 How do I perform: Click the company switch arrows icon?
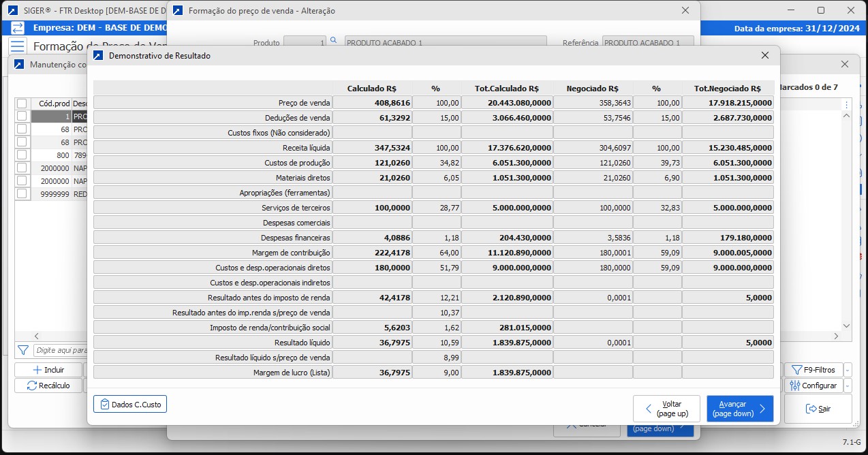[18, 28]
